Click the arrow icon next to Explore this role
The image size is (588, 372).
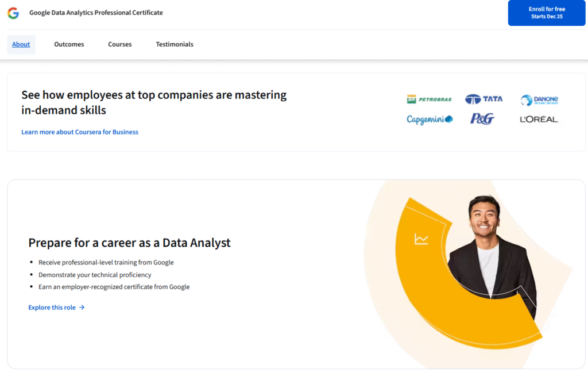pos(83,307)
